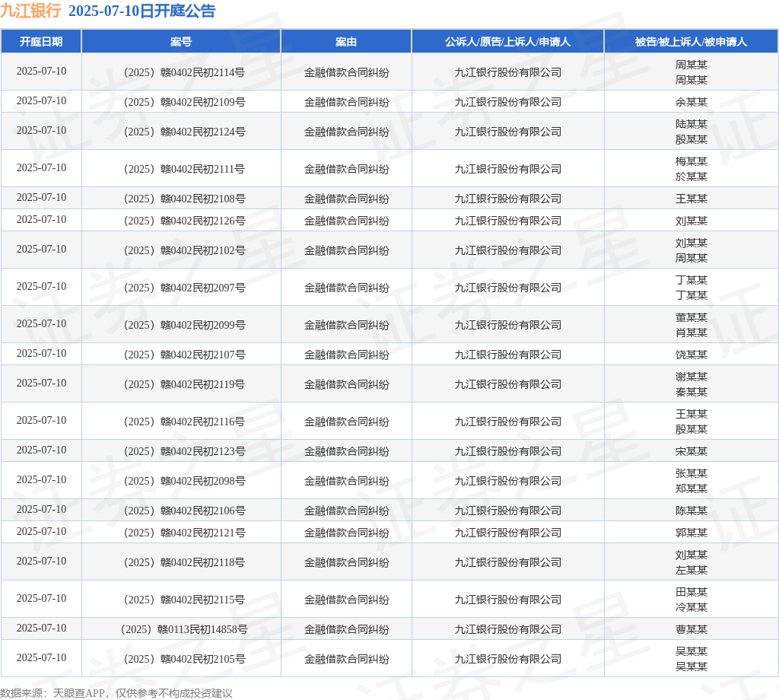Image resolution: width=779 pixels, height=700 pixels.
Task: Select case number 赣0402民初2102号
Action: pyautogui.click(x=184, y=250)
